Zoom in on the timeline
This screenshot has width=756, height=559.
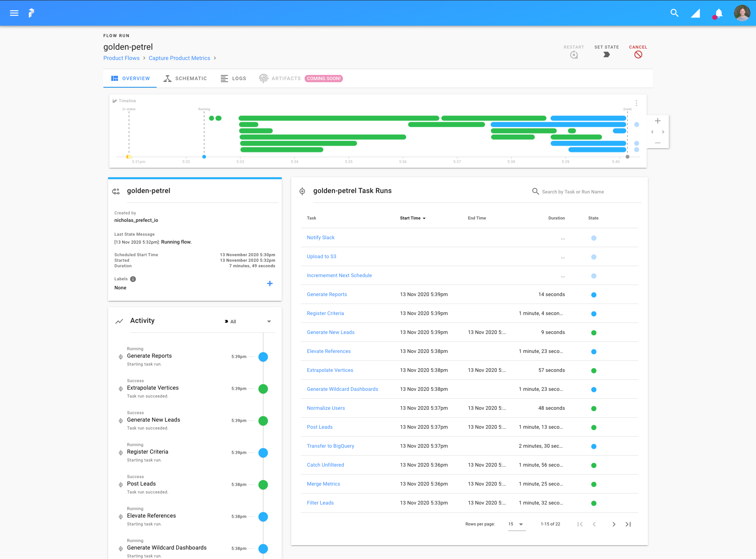tap(657, 121)
